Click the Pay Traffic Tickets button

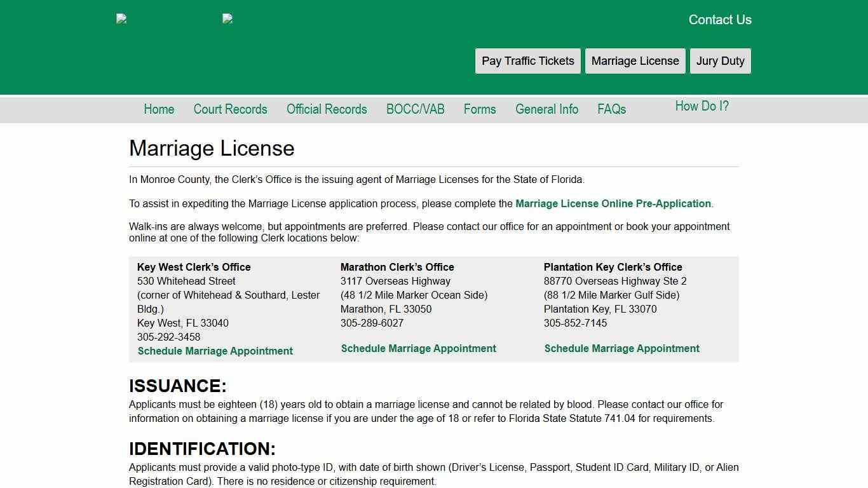click(527, 60)
